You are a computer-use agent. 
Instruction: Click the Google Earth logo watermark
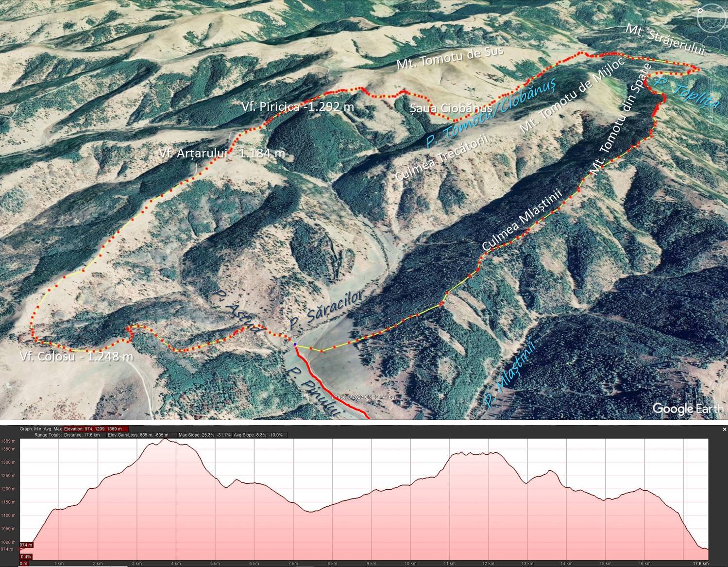coord(688,409)
